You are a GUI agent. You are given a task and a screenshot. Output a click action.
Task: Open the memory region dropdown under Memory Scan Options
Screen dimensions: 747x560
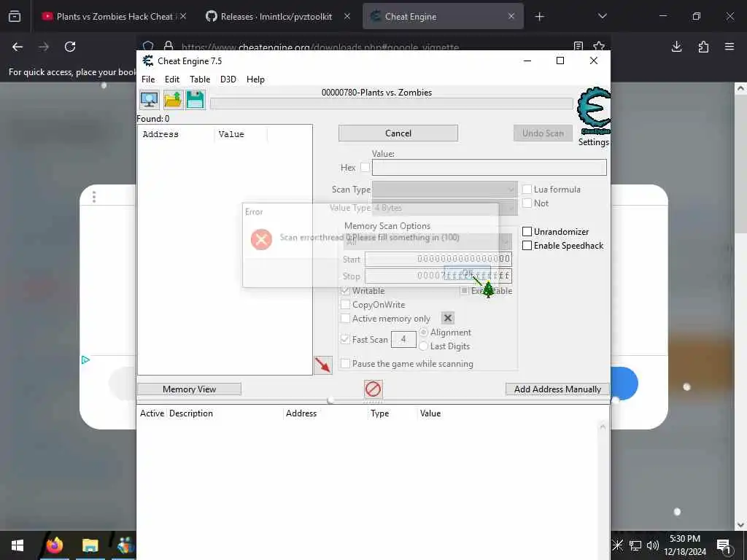(427, 242)
